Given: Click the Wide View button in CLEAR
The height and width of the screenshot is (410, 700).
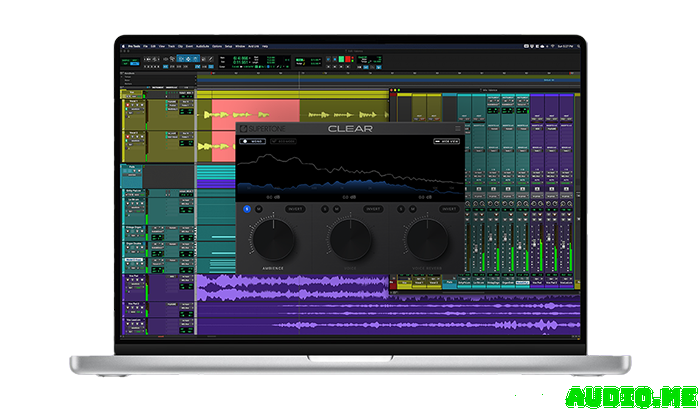Looking at the screenshot, I should tap(446, 141).
